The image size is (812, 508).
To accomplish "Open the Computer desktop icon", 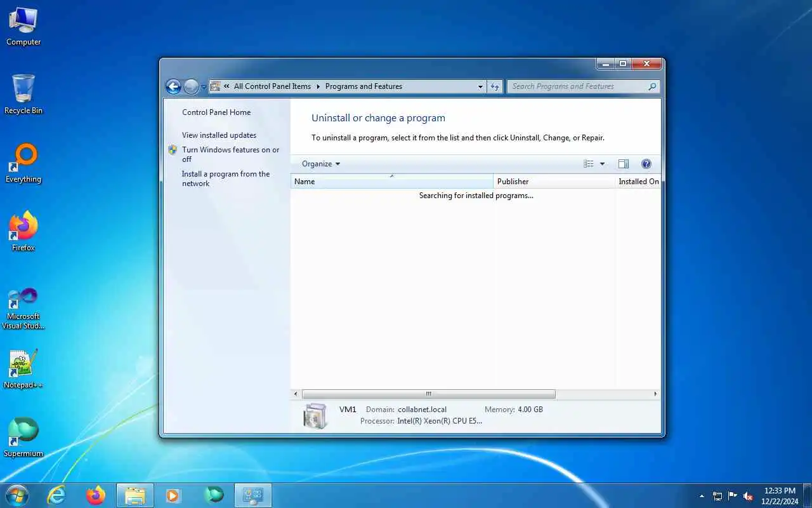I will (23, 27).
